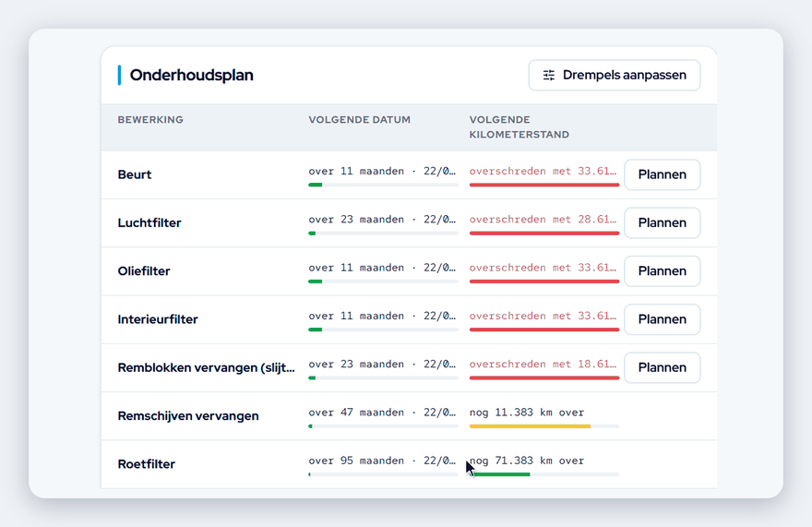
Task: Select the Interieurfilter row label
Action: coord(158,319)
